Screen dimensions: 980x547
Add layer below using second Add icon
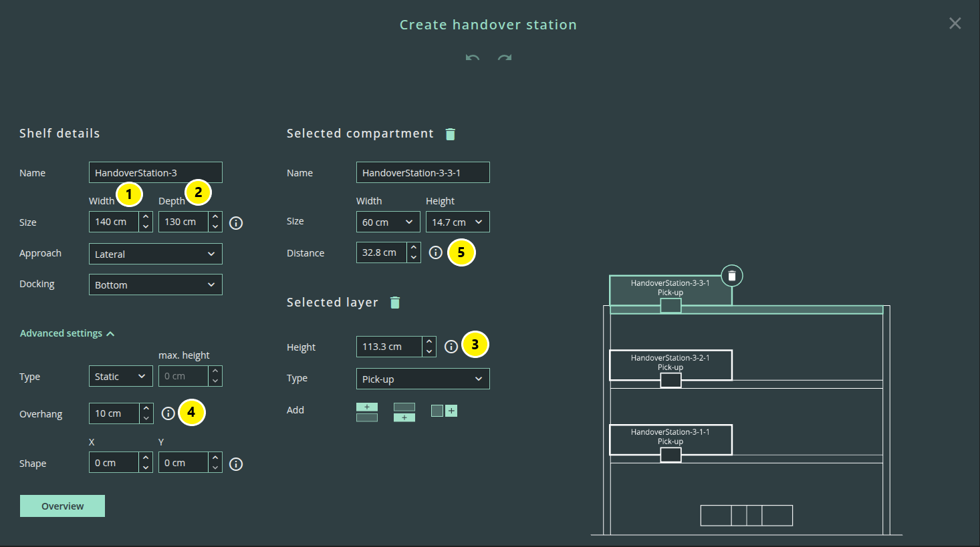pyautogui.click(x=404, y=412)
